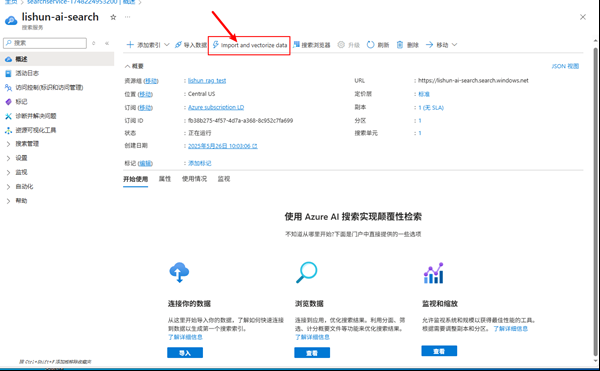The height and width of the screenshot is (371, 600).
Task: Open the 搜索浏览器 search explorer
Action: tap(311, 45)
